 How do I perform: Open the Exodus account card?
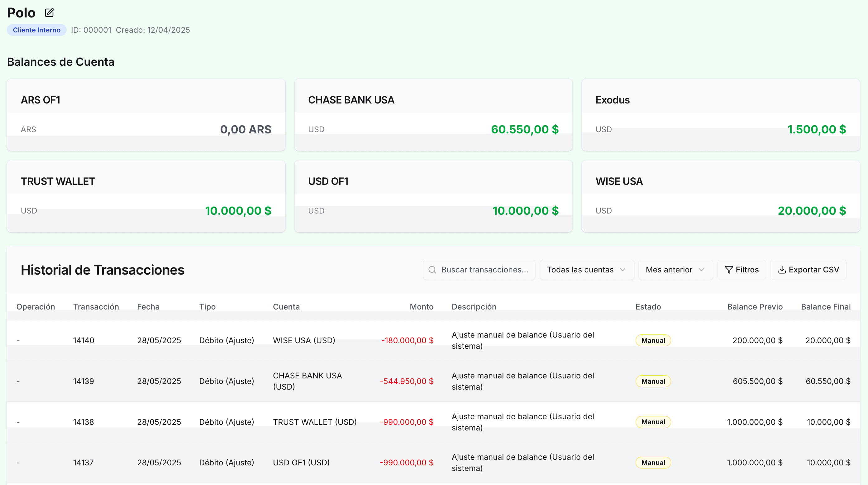720,115
